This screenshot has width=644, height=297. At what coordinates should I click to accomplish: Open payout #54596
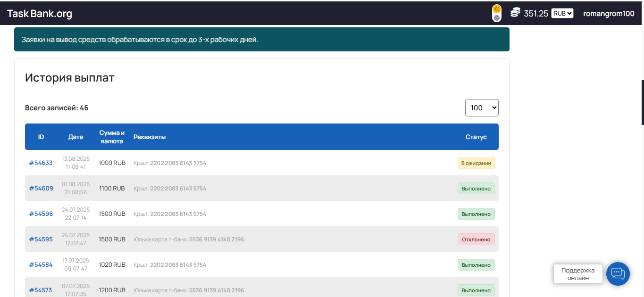pyautogui.click(x=41, y=214)
